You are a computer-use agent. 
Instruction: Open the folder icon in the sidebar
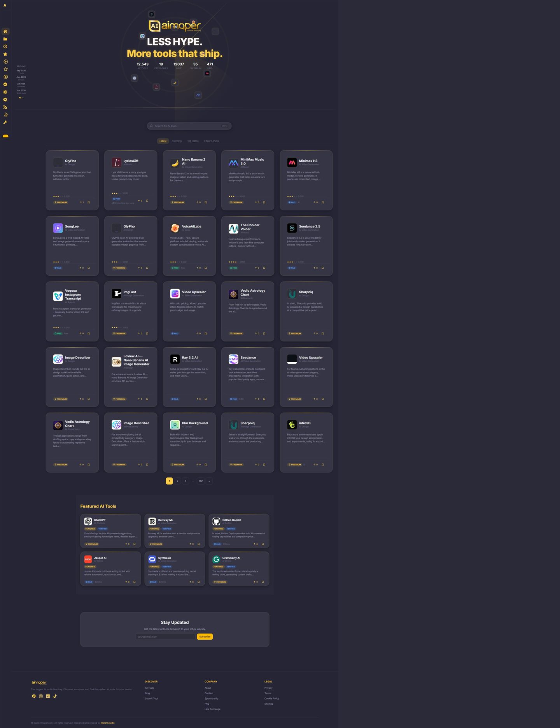[x=5, y=39]
